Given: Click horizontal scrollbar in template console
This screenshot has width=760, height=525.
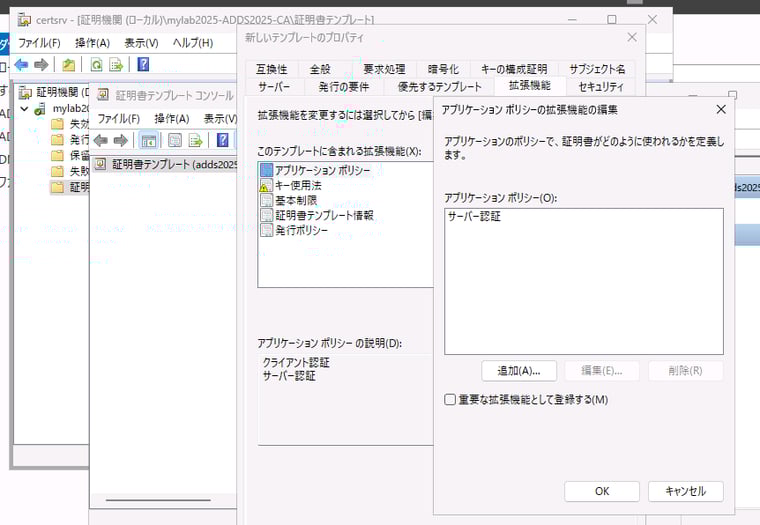Looking at the screenshot, I should point(158,500).
